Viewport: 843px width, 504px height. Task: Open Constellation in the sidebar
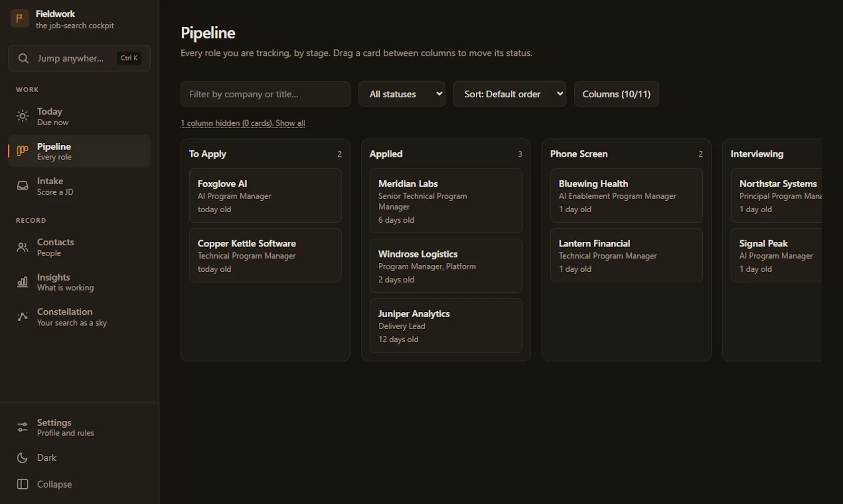point(79,317)
